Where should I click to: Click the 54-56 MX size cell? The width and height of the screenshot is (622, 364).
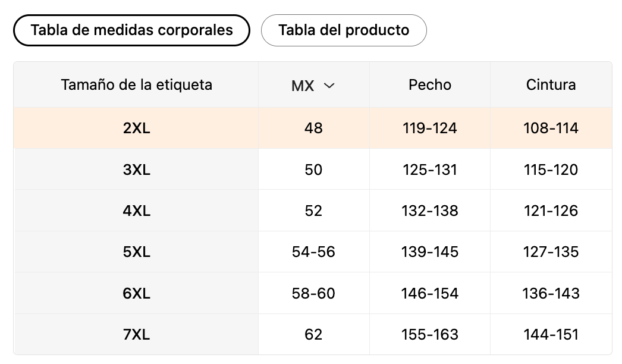coord(313,252)
